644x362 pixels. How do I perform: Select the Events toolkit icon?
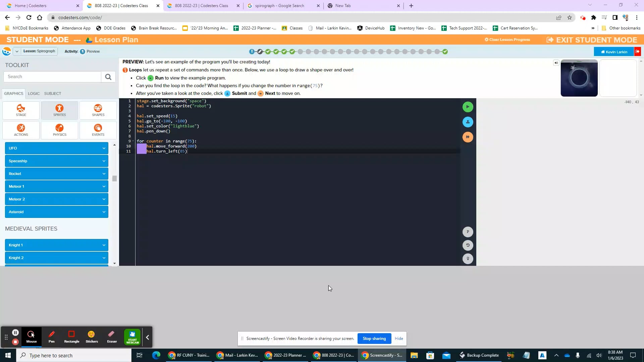coord(98,130)
